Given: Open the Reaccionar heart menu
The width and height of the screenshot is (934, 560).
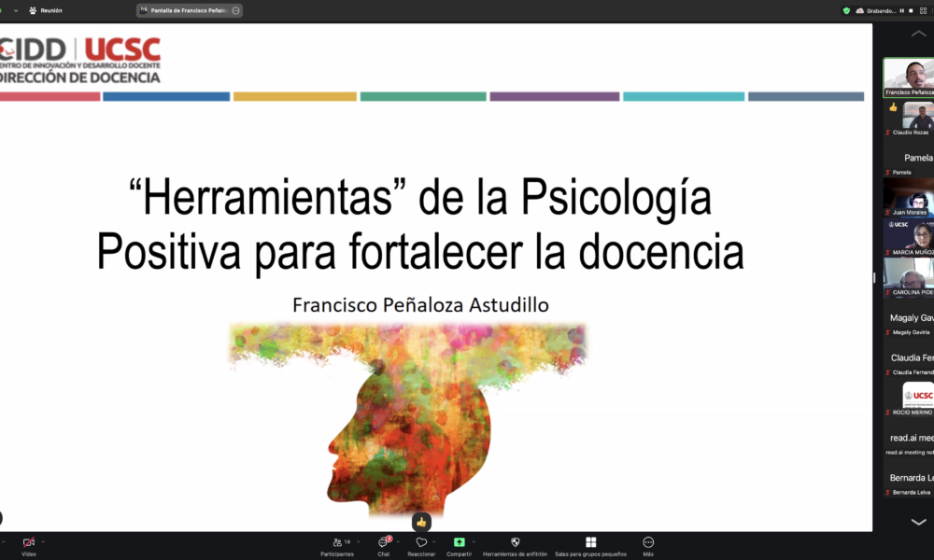Looking at the screenshot, I should [x=421, y=546].
